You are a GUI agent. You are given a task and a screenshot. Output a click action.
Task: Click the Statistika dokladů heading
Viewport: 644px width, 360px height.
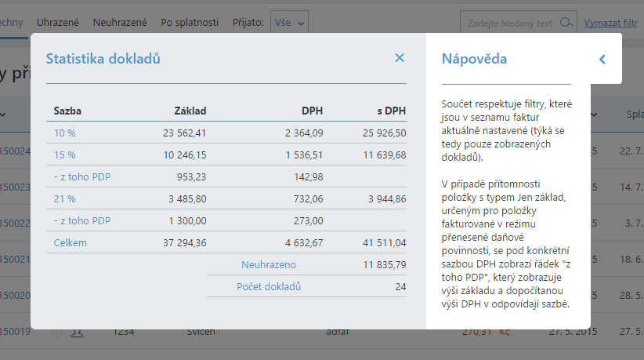tap(103, 59)
